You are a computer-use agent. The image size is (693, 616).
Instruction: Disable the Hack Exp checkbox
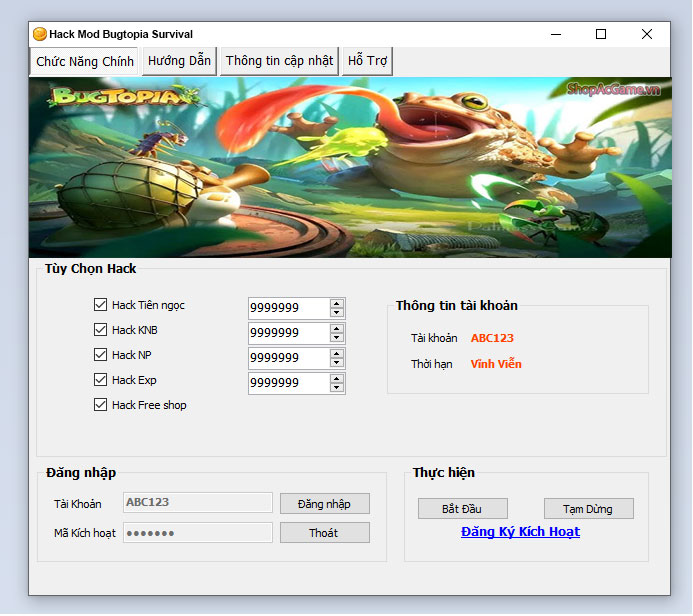pos(100,380)
